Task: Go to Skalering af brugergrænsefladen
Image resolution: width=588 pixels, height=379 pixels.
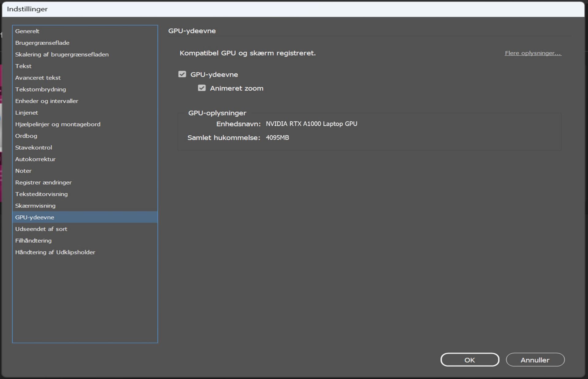Action: 62,54
